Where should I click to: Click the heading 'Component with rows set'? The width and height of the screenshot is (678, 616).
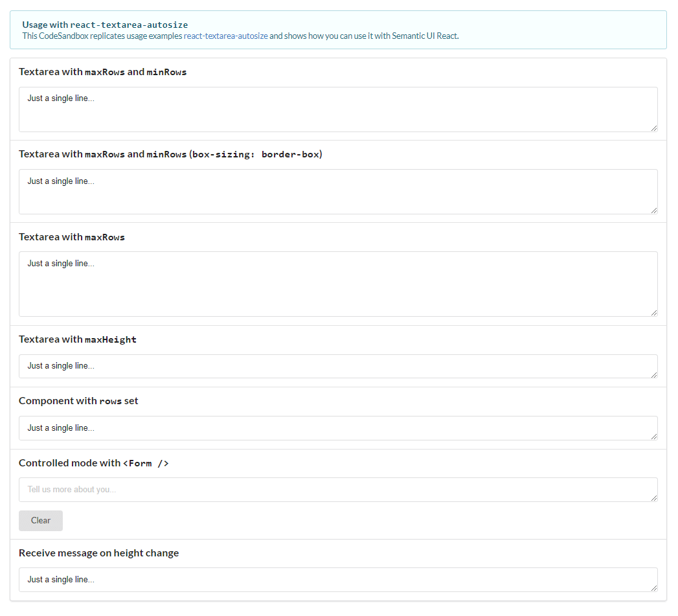pos(78,401)
